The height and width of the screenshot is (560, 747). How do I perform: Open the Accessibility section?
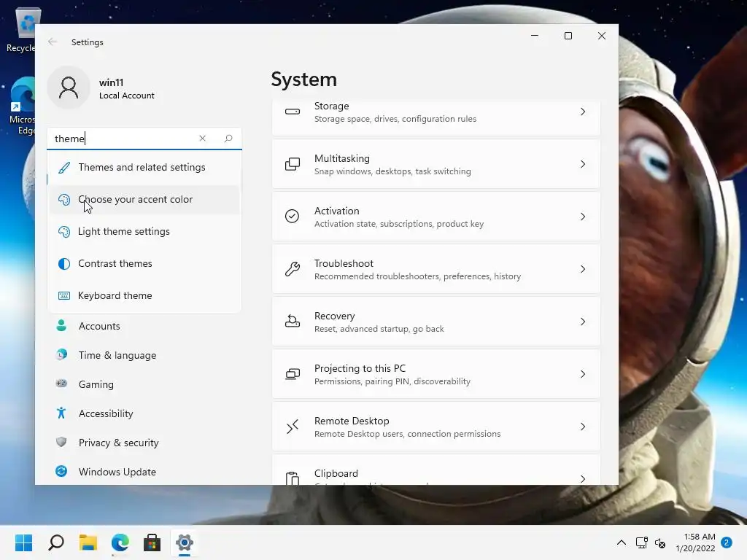pos(144,413)
